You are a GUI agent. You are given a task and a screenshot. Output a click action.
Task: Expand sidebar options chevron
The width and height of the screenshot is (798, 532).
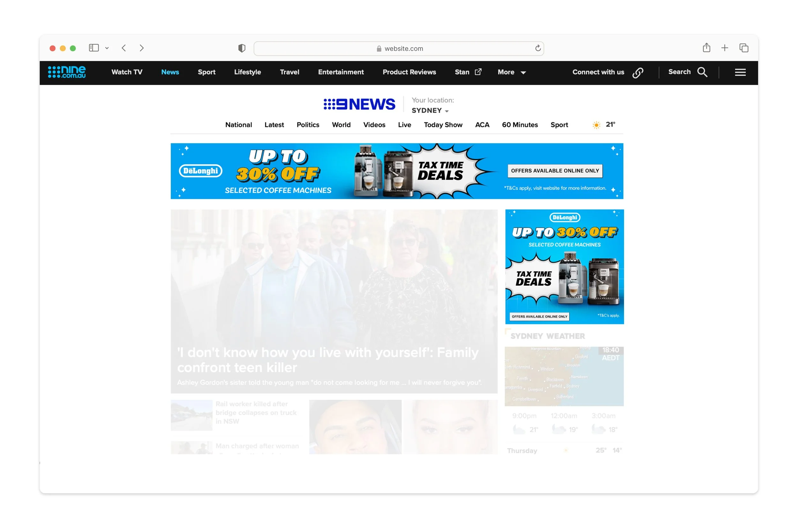pos(107,48)
